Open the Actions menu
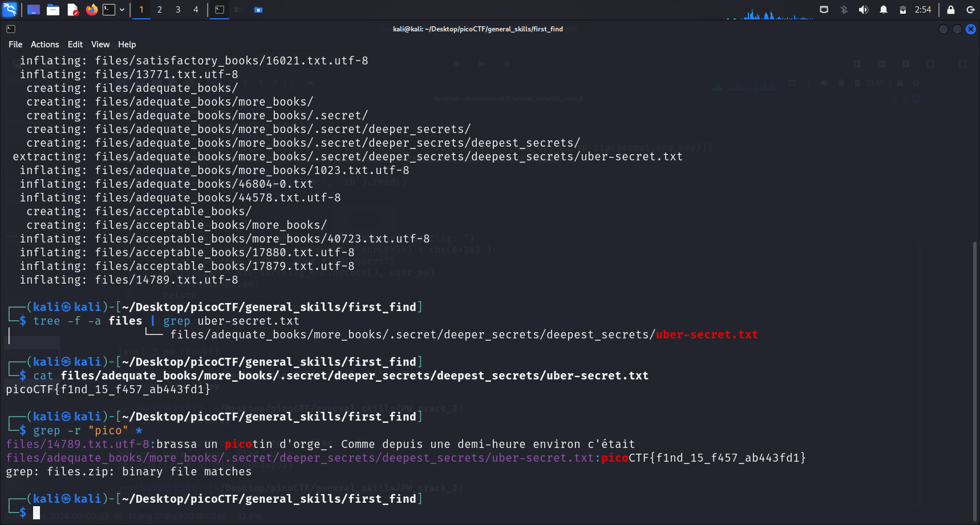 [x=44, y=45]
